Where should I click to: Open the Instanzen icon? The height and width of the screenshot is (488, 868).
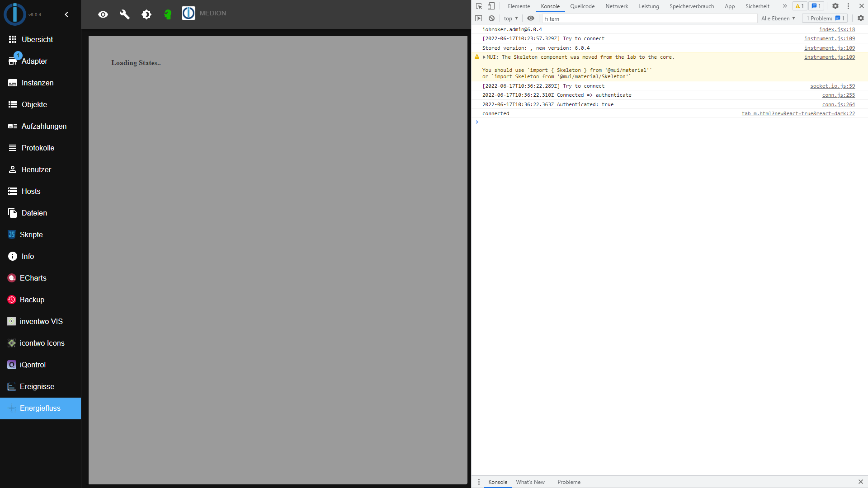tap(13, 83)
